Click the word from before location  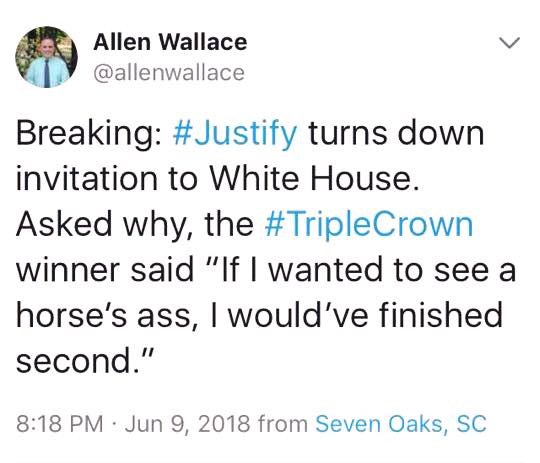pyautogui.click(x=283, y=423)
